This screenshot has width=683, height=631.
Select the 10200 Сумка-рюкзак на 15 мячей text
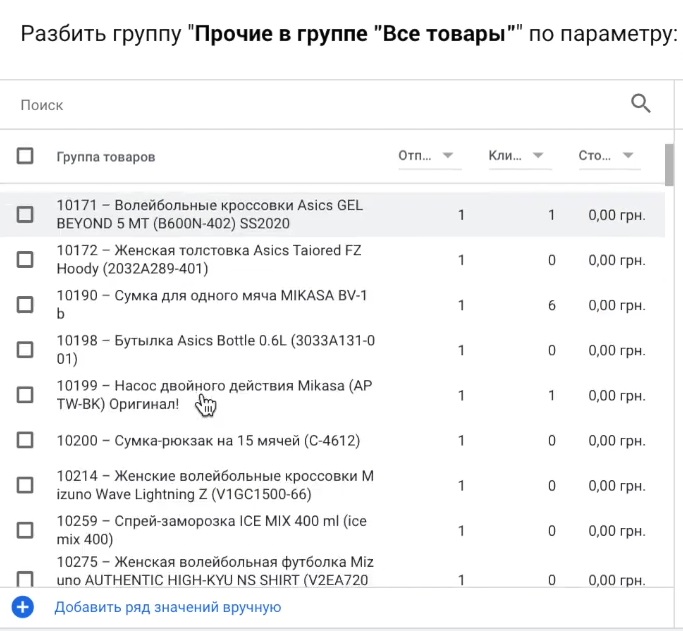(x=208, y=441)
